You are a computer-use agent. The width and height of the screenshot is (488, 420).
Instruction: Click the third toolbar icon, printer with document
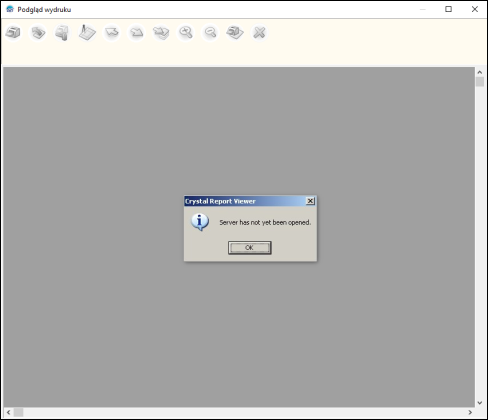click(x=62, y=33)
